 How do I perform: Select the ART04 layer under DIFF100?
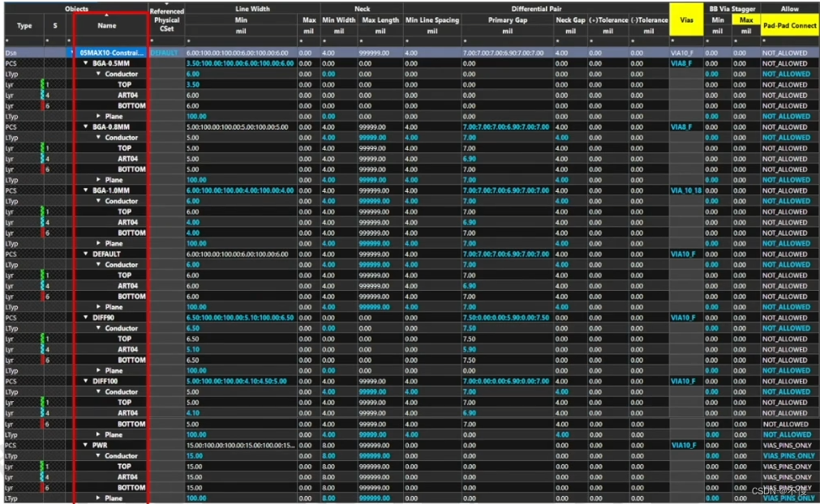point(127,413)
